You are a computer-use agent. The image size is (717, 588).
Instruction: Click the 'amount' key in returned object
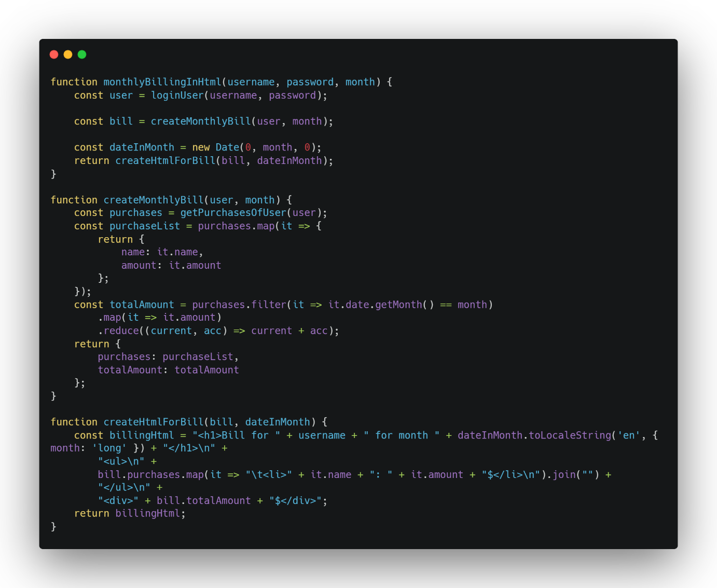click(139, 265)
